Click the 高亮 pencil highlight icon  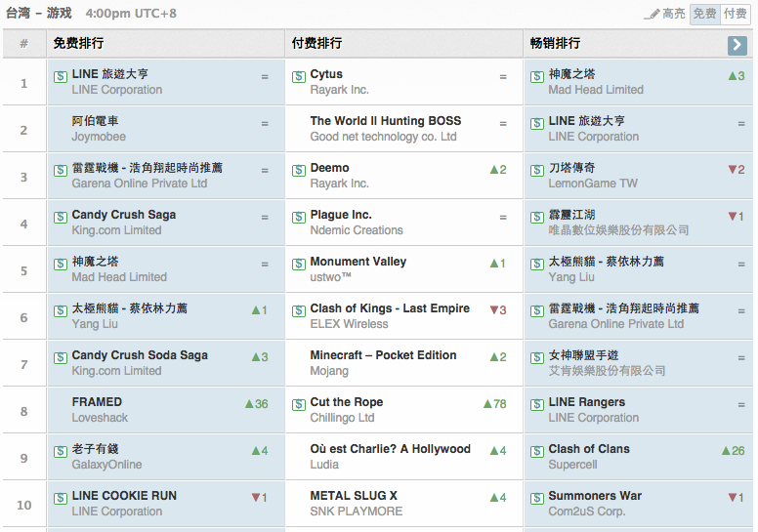click(x=653, y=15)
